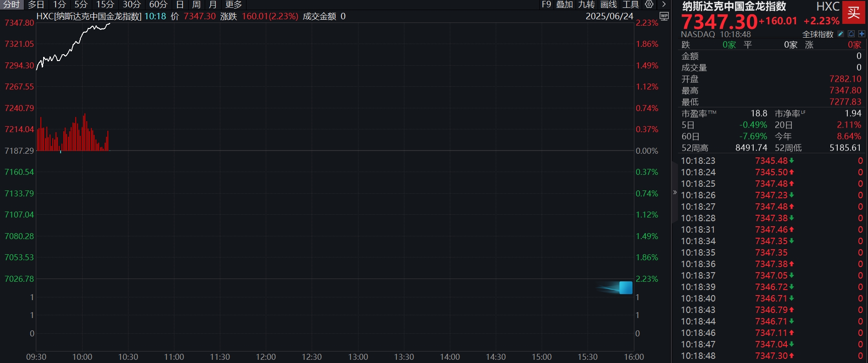Open the 工具 tools menu

pos(631,5)
